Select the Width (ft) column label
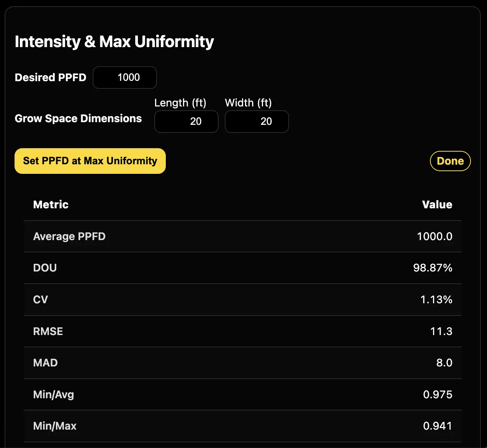 click(248, 103)
